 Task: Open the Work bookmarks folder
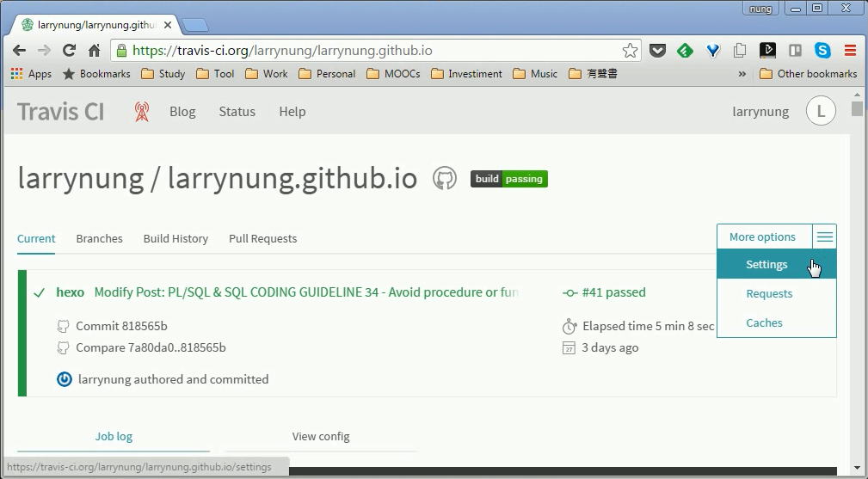[x=267, y=74]
